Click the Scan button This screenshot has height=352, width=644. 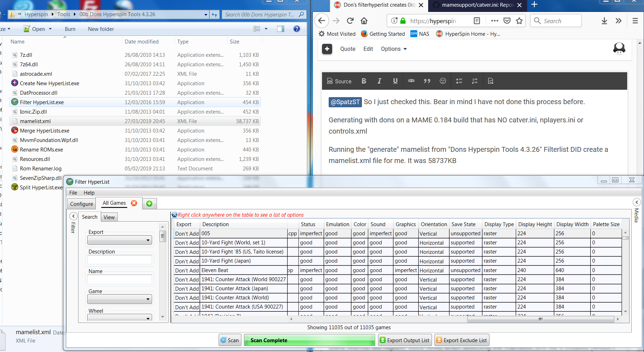pyautogui.click(x=230, y=340)
